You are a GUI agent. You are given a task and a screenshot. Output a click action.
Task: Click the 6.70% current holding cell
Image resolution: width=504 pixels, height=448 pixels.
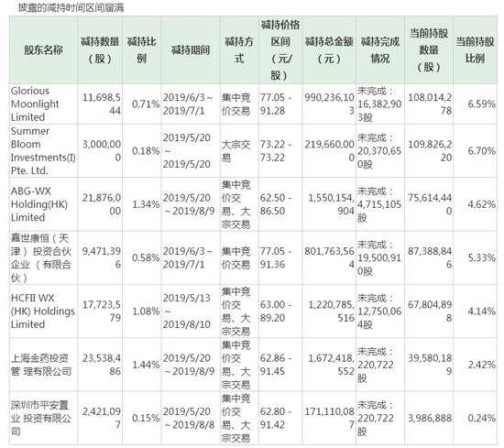475,151
